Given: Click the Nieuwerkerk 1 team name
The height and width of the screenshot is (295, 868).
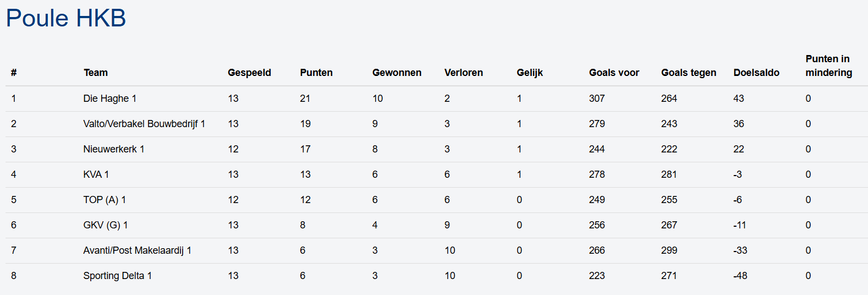Looking at the screenshot, I should (x=114, y=149).
